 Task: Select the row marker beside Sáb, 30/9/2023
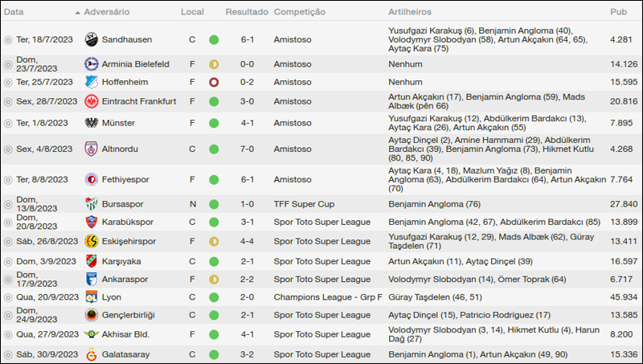8,354
